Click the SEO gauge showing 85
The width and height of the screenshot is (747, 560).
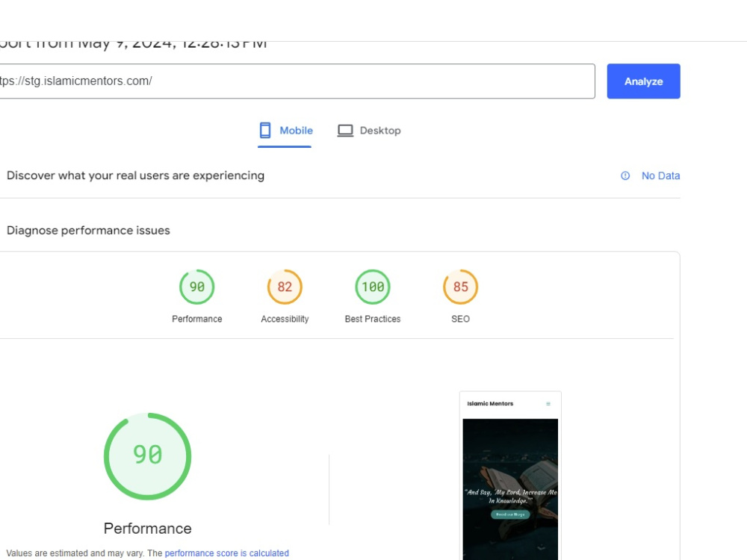click(460, 285)
